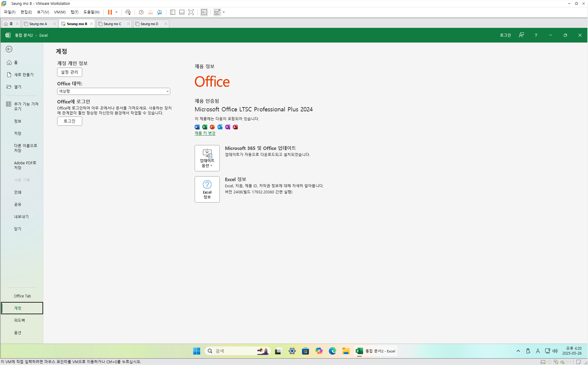Select 옵션 in the backstage sidebar
The height and width of the screenshot is (365, 588).
18,333
